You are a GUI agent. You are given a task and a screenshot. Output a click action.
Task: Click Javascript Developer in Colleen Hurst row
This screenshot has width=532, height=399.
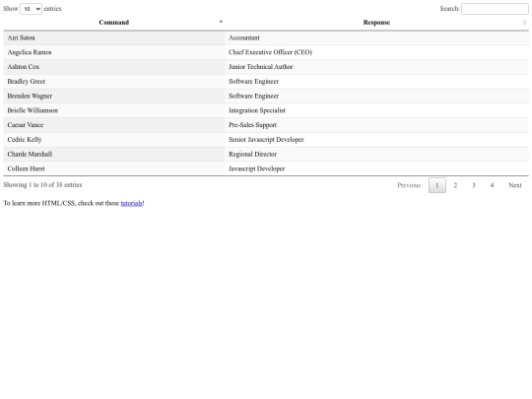376,168
